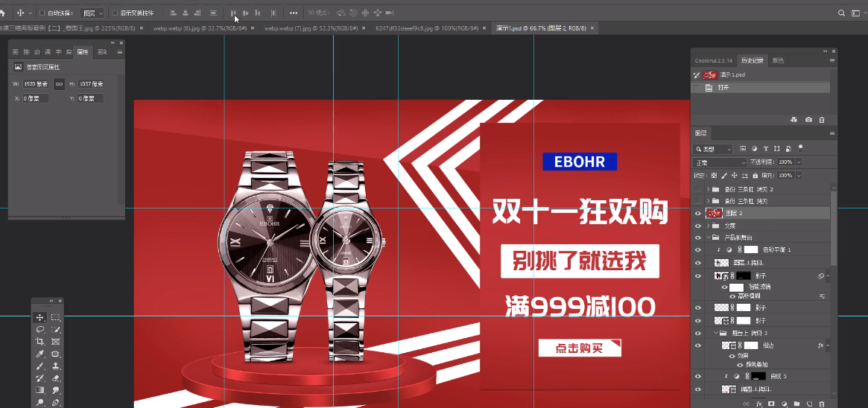Add layer style fx at panel bottom
This screenshot has width=868, height=408.
click(x=759, y=404)
